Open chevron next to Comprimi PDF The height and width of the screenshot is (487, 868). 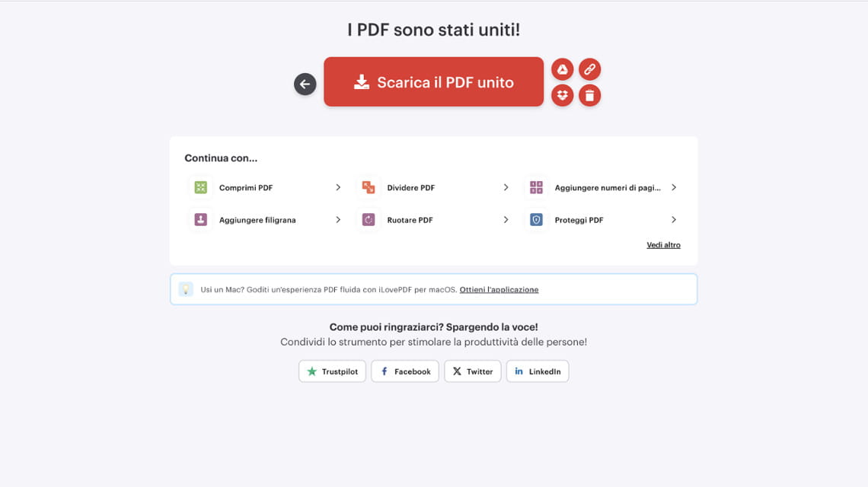pos(337,187)
